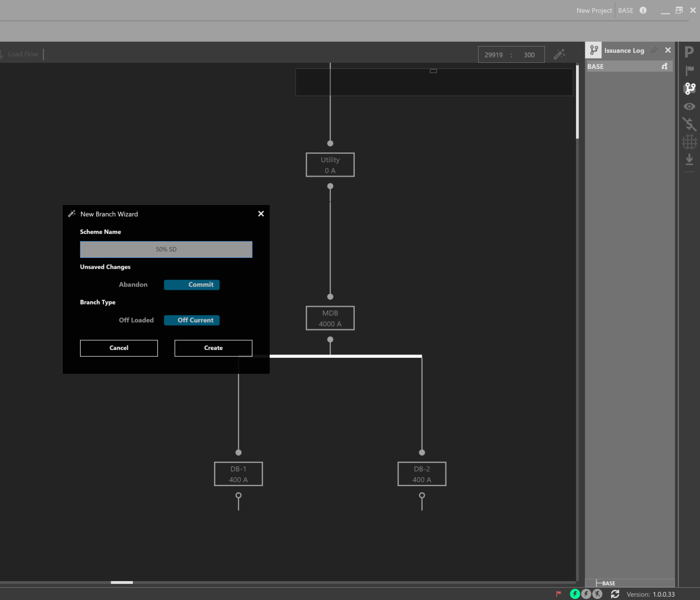700x600 pixels.
Task: Click the dotted grid icon in sidebar
Action: tap(689, 142)
